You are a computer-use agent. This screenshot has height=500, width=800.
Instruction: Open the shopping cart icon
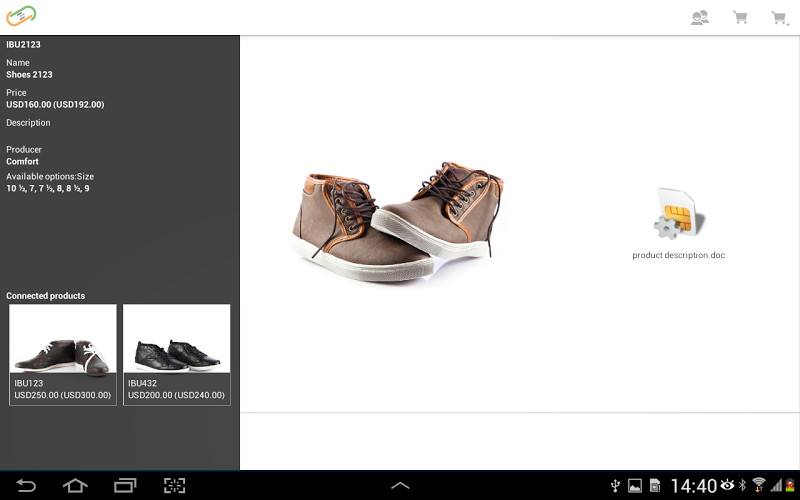click(x=740, y=18)
